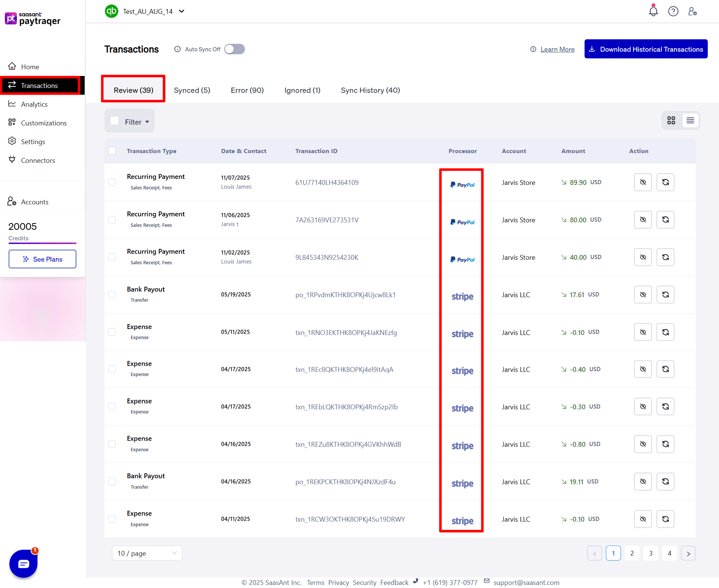Open Connectors from the sidebar
This screenshot has width=719, height=588.
37,160
